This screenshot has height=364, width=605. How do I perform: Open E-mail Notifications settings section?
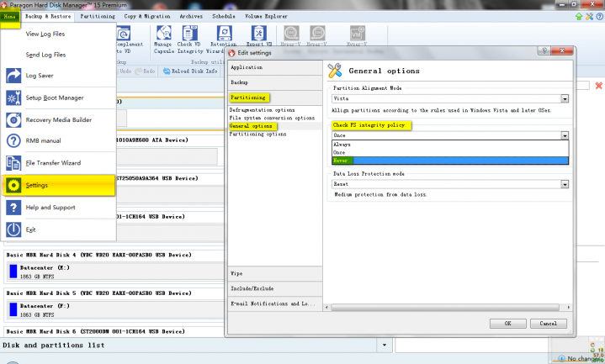tap(274, 303)
